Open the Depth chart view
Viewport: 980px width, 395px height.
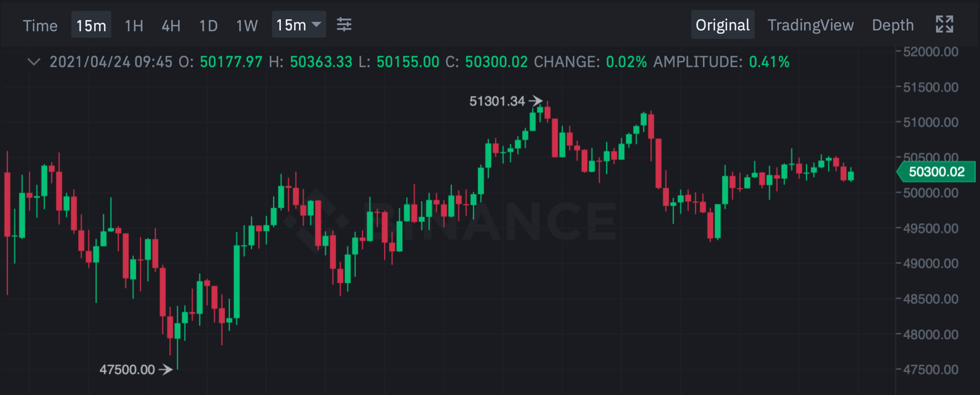coord(893,25)
